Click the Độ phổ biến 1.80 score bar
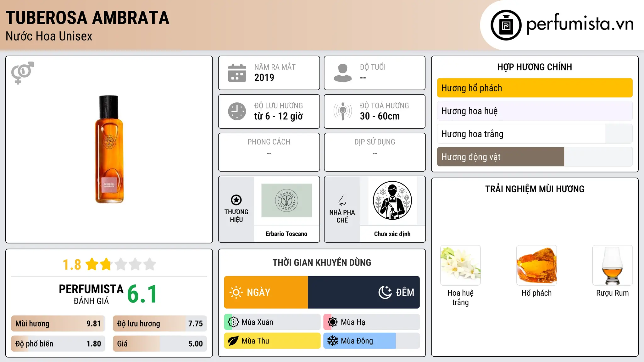 (58, 344)
